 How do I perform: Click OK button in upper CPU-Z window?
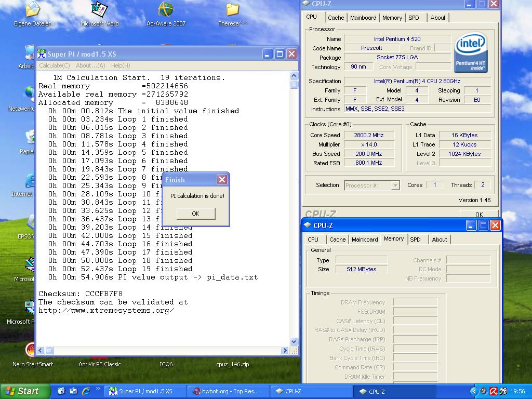coord(479,215)
